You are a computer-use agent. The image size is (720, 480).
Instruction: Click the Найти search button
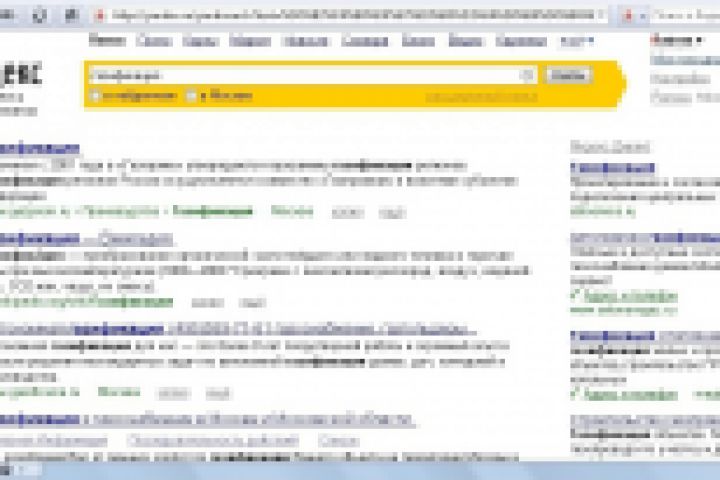click(x=568, y=75)
